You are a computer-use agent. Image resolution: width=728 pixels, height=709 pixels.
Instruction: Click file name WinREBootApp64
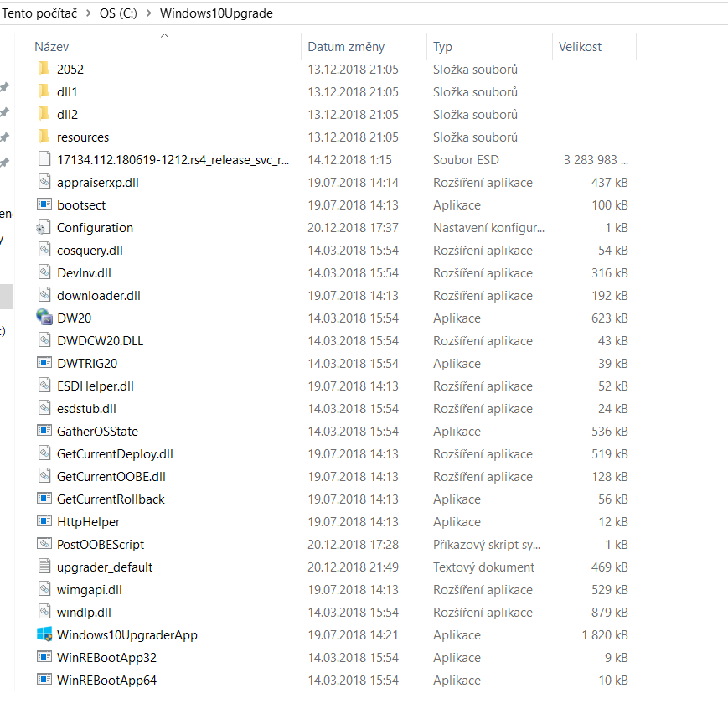[106, 681]
